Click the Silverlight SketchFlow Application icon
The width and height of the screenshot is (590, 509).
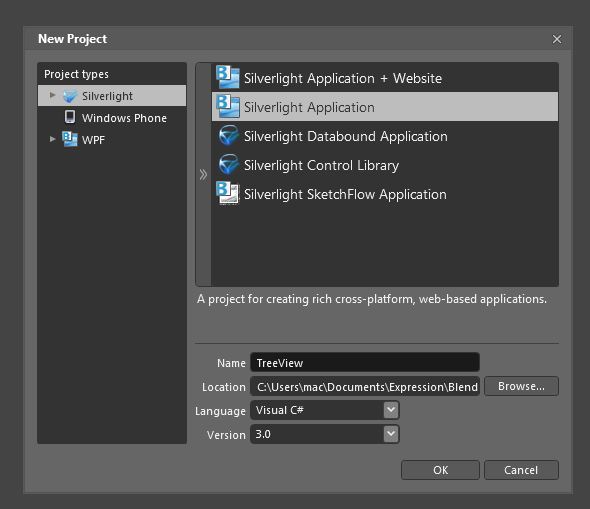[x=228, y=193]
